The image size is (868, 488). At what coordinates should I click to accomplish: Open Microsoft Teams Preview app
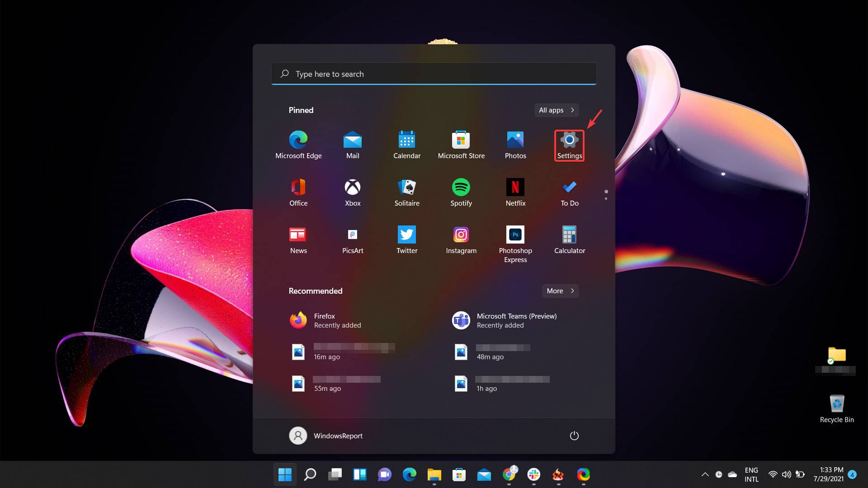coord(516,320)
